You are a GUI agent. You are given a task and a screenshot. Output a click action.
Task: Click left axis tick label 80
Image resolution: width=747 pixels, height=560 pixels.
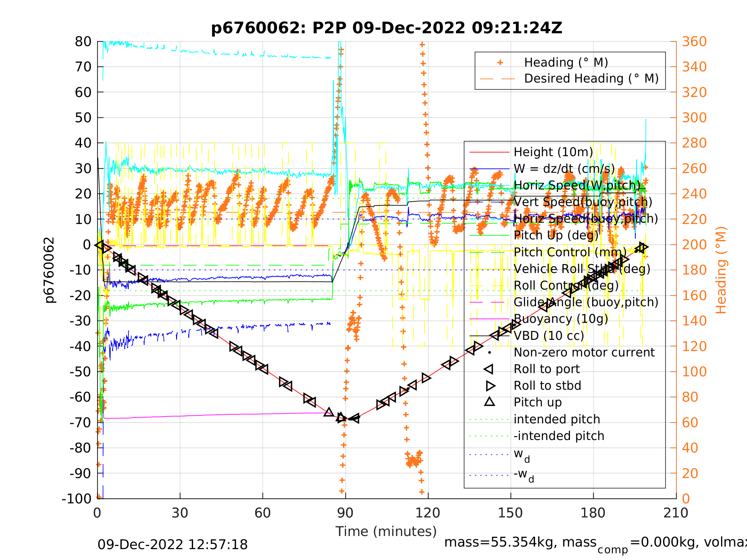[x=83, y=42]
